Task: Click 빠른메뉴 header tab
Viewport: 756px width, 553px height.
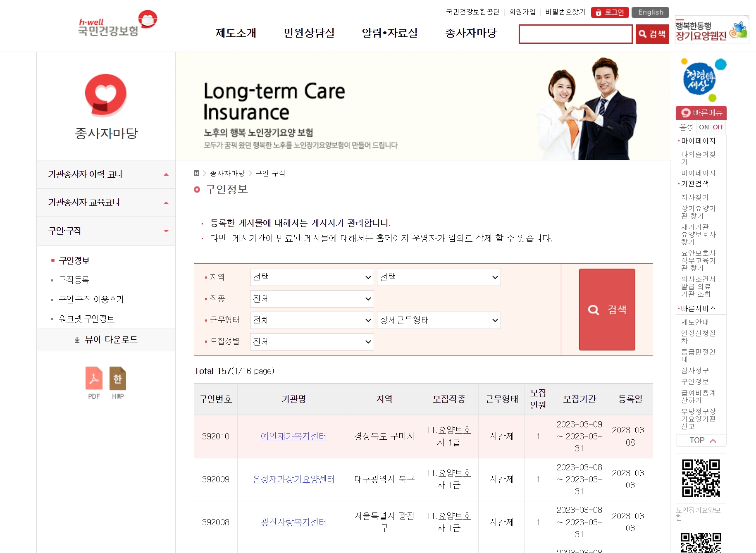Action: tap(701, 113)
